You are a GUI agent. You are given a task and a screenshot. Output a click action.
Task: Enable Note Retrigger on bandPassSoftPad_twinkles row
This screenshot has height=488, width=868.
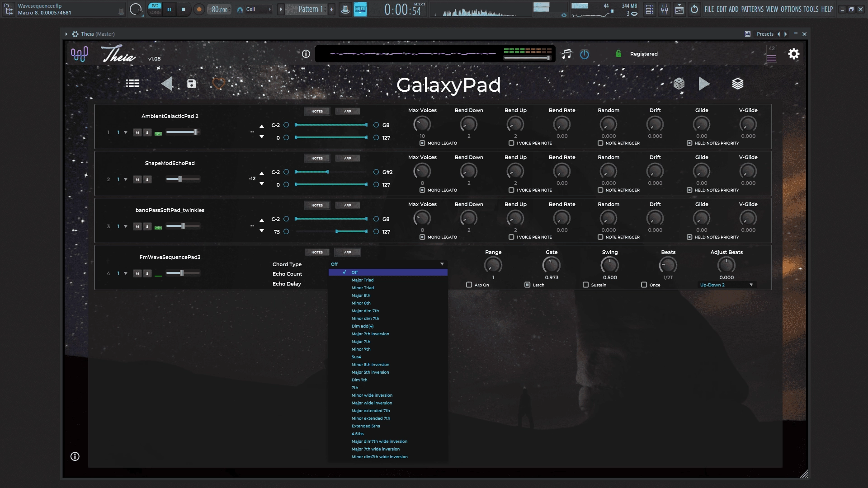[600, 237]
